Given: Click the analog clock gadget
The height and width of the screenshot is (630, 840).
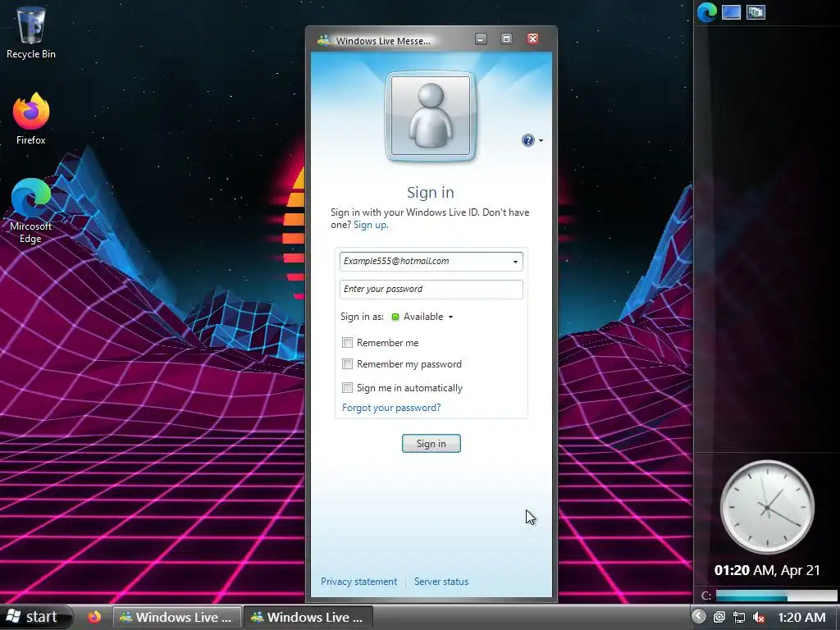Looking at the screenshot, I should coord(767,507).
